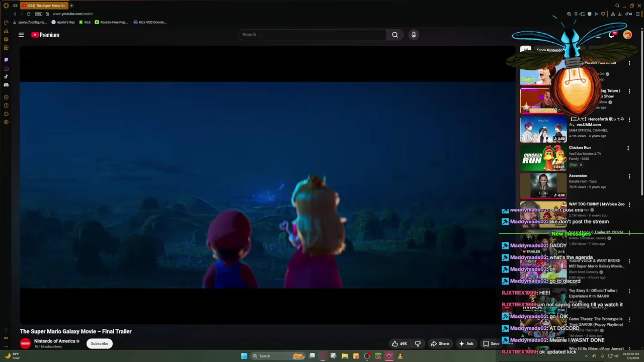This screenshot has width=644, height=362.
Task: Click New messages in chat overlay
Action: pyautogui.click(x=571, y=234)
